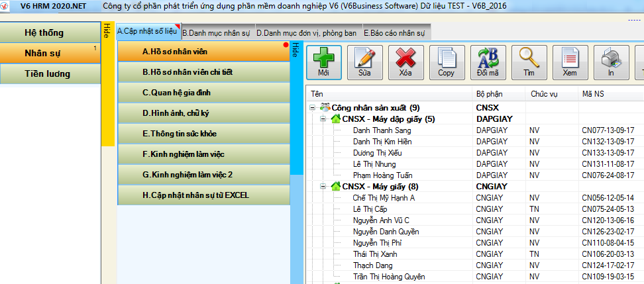The height and width of the screenshot is (284, 644).
Task: Click the Đổi mã (Change code) icon
Action: [488, 62]
